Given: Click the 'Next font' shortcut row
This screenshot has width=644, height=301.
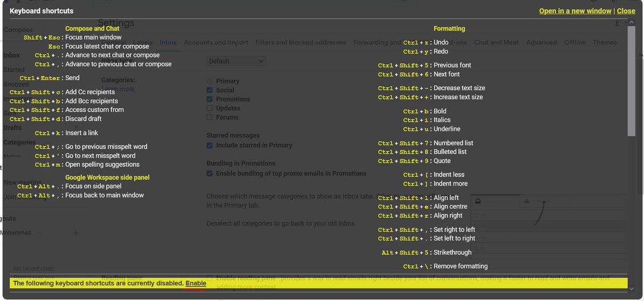Looking at the screenshot, I should [x=419, y=74].
